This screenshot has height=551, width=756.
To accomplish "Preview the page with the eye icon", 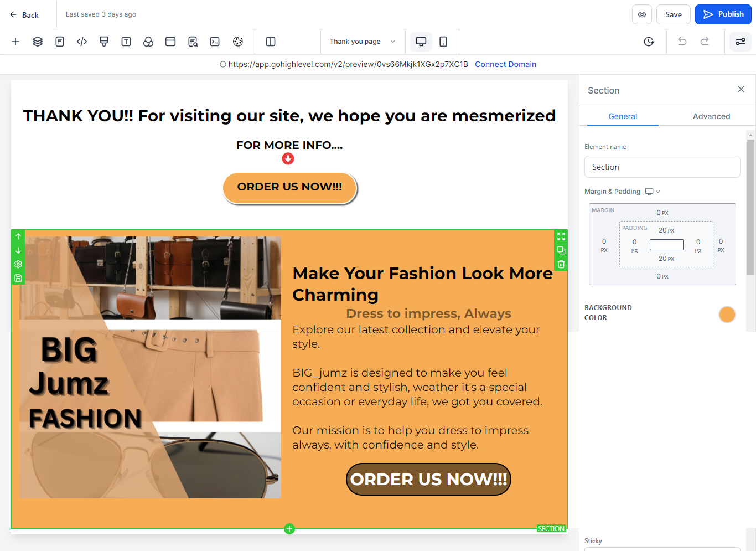I will click(x=642, y=14).
